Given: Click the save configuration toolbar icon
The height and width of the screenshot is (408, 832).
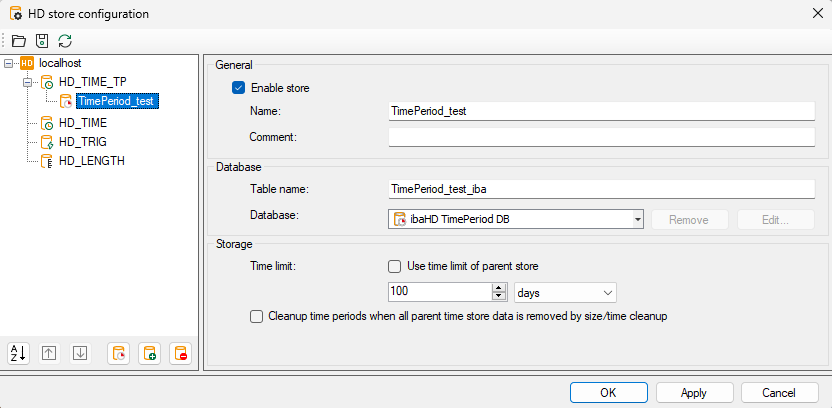Looking at the screenshot, I should tap(42, 41).
